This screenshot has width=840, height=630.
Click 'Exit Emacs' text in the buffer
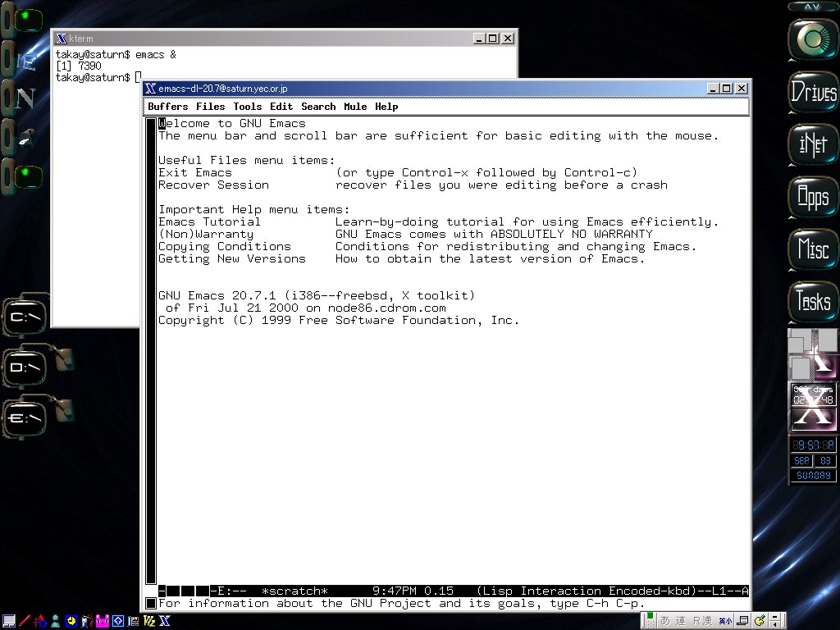click(195, 172)
